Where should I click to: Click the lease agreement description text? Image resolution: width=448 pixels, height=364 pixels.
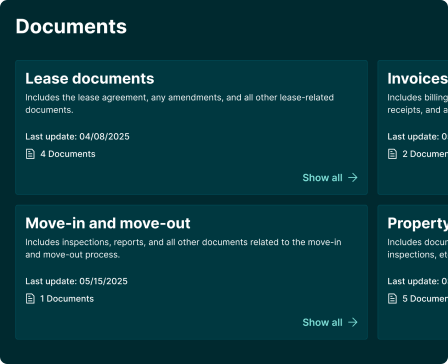pyautogui.click(x=179, y=104)
